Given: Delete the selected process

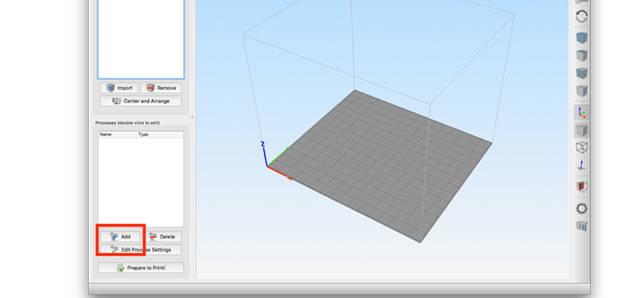Looking at the screenshot, I should [x=162, y=237].
